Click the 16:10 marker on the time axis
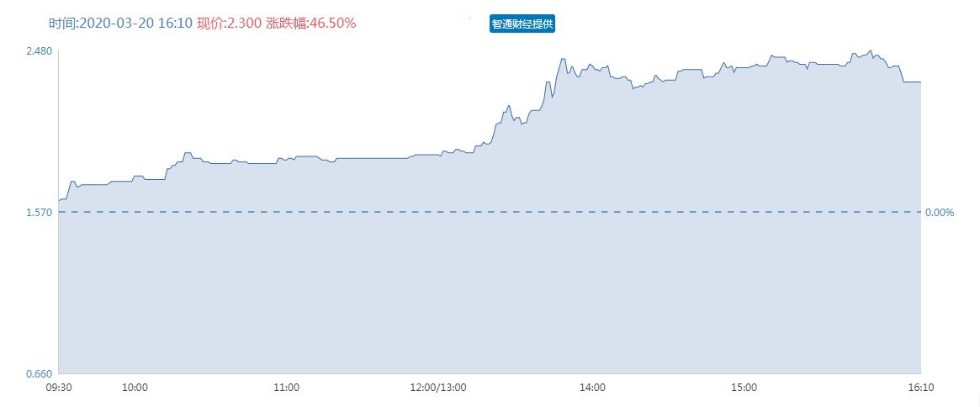 (x=920, y=388)
